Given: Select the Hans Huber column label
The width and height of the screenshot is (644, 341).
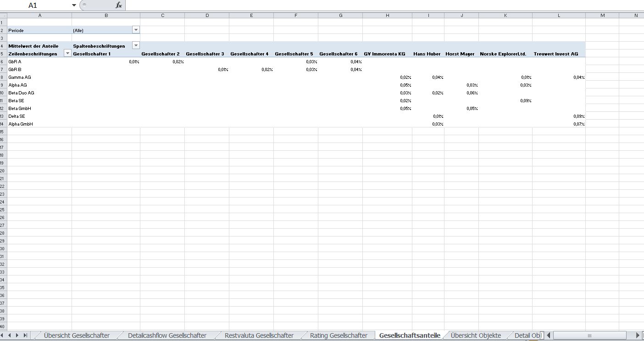Looking at the screenshot, I should 428,54.
